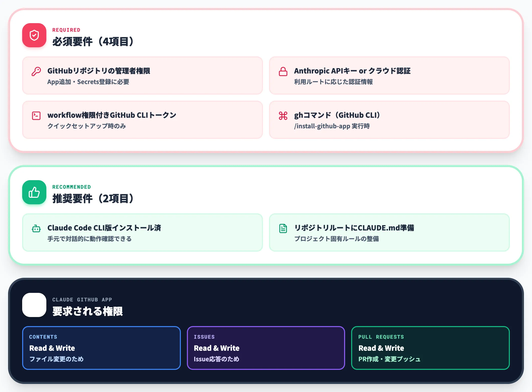Screen dimensions: 532x392
Task: Select the Claude Code CLI版インストール済 card
Action: coord(143,232)
